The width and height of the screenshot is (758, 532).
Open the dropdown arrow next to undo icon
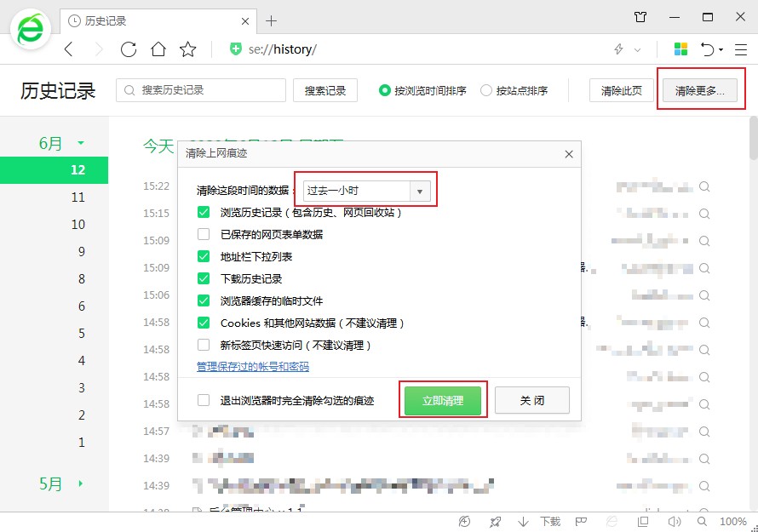721,49
